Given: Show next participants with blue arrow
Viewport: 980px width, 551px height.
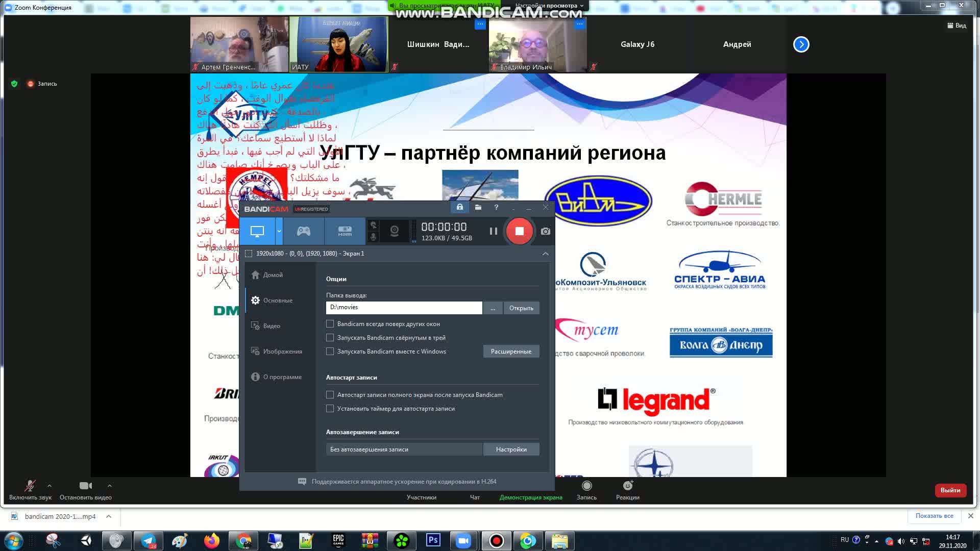Looking at the screenshot, I should click(801, 44).
